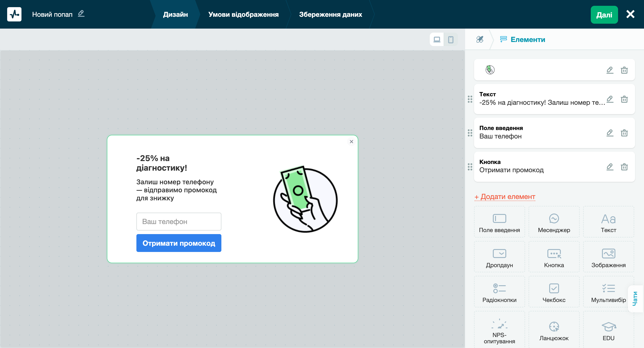Click the Додати елемент link
The image size is (644, 348).
(505, 197)
